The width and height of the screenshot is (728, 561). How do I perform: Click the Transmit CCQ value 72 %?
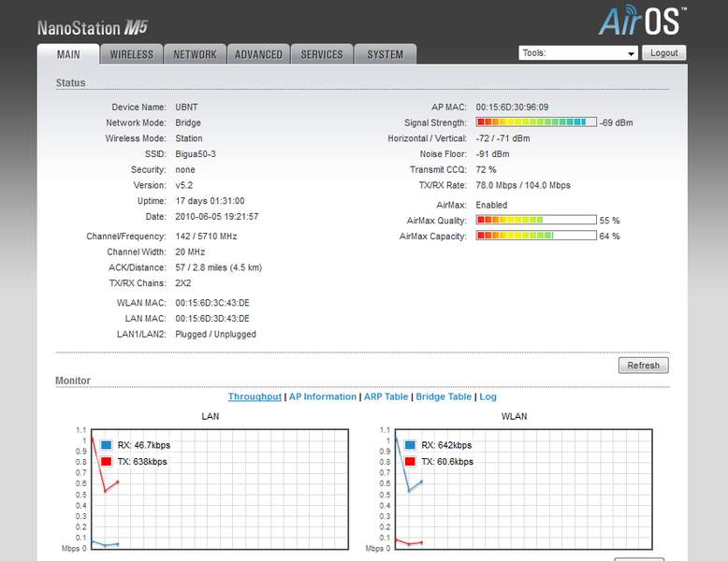pyautogui.click(x=486, y=170)
